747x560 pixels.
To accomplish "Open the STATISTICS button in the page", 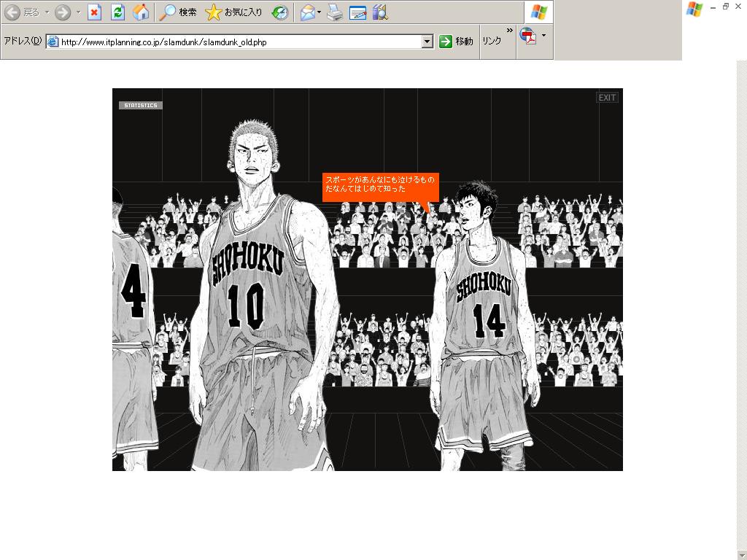I will pos(141,105).
